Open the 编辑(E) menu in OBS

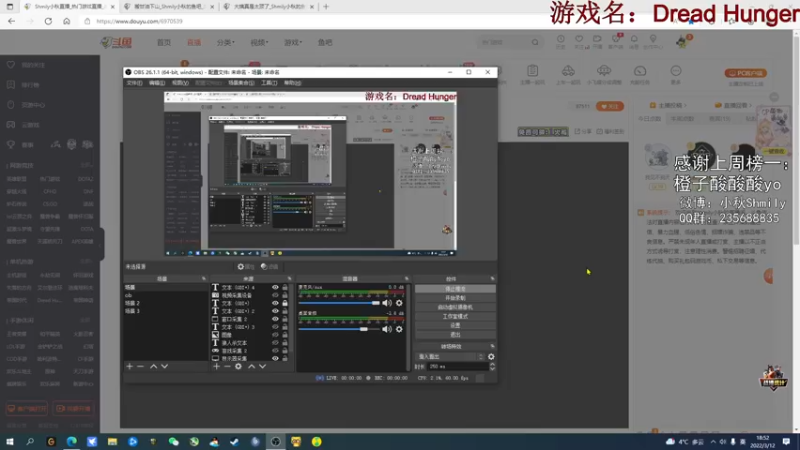click(157, 83)
